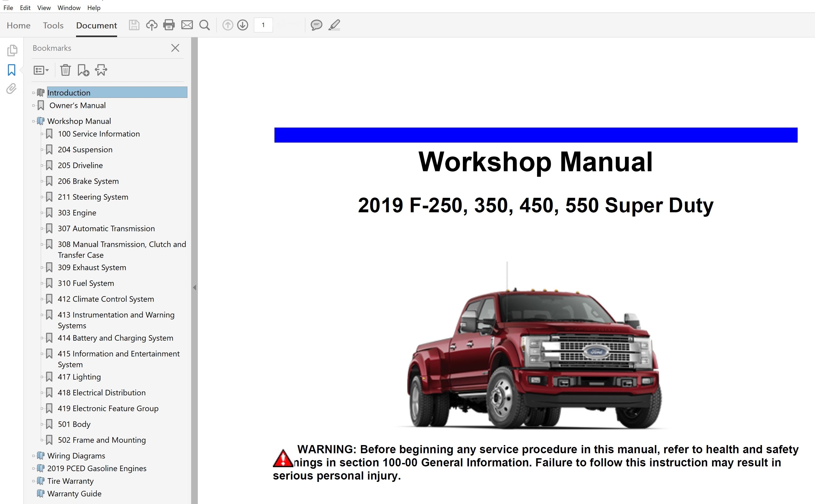Click the page number input field
This screenshot has height=504, width=815.
click(x=263, y=25)
